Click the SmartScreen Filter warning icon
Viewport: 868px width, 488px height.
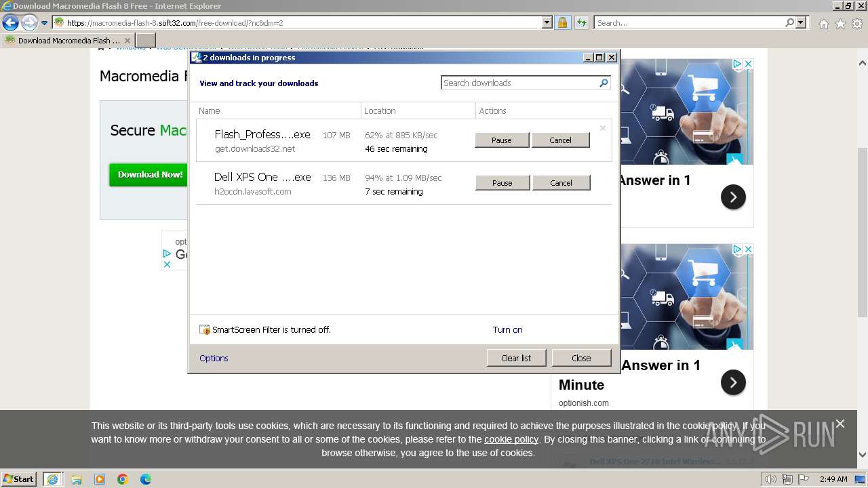point(205,330)
